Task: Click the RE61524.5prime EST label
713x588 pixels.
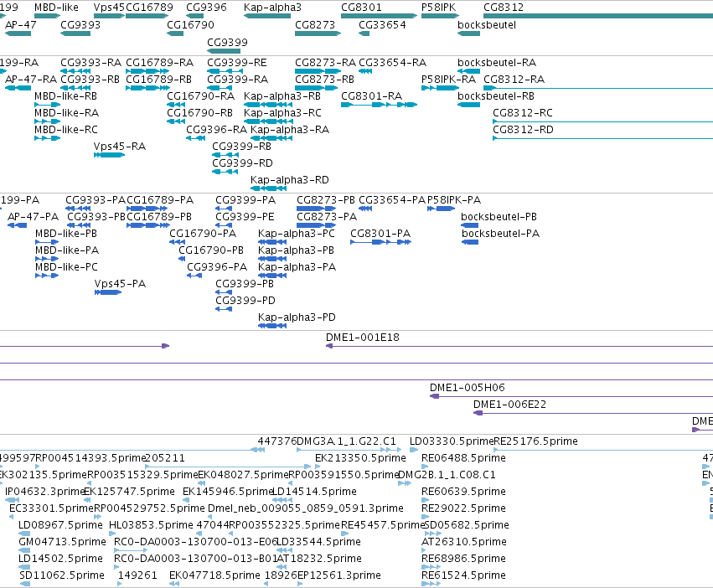Action: (464, 575)
